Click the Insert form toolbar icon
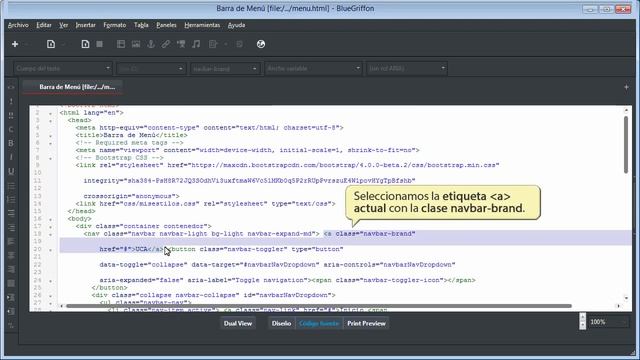The width and height of the screenshot is (640, 360). (x=213, y=44)
